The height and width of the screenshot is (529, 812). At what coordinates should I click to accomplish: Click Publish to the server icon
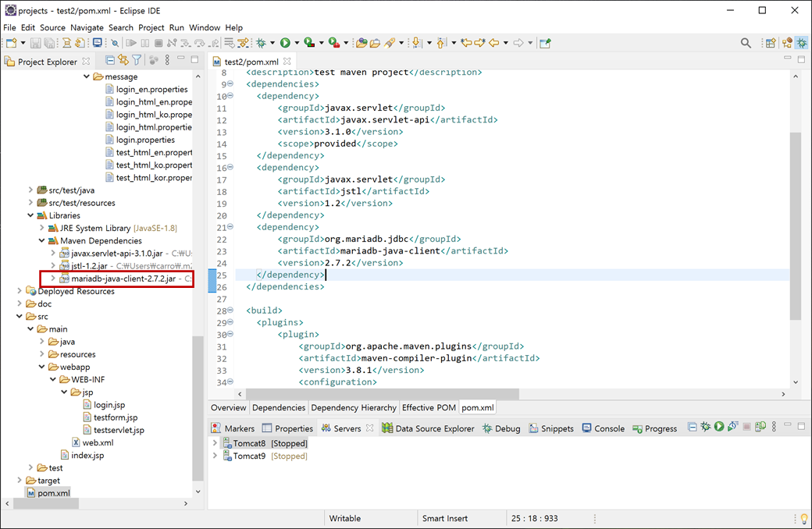pyautogui.click(x=760, y=427)
